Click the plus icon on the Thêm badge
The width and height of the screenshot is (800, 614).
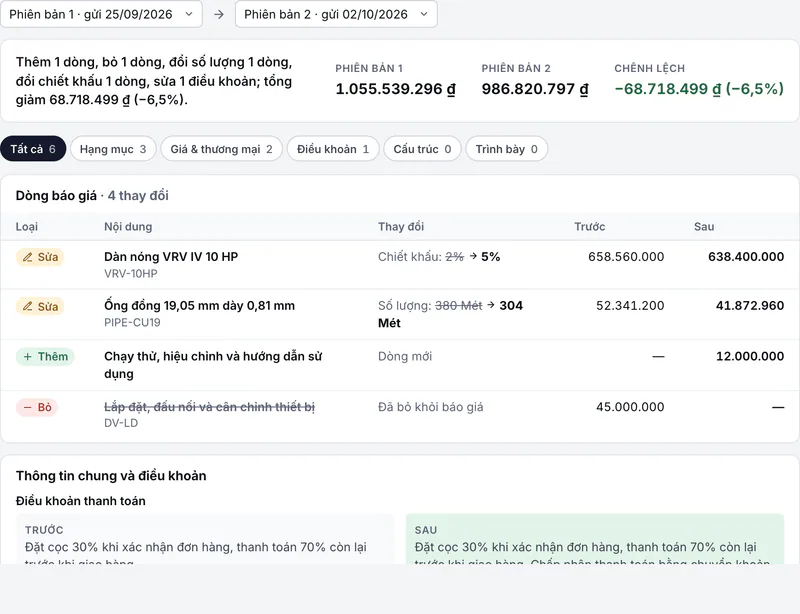tap(28, 357)
